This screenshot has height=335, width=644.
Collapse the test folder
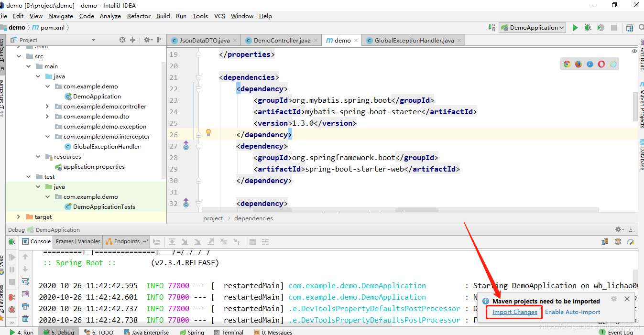(x=29, y=177)
